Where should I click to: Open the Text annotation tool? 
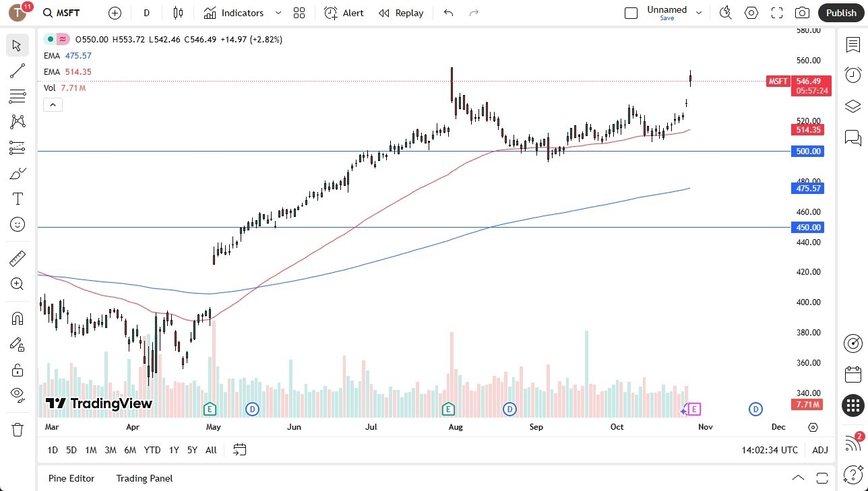[18, 198]
